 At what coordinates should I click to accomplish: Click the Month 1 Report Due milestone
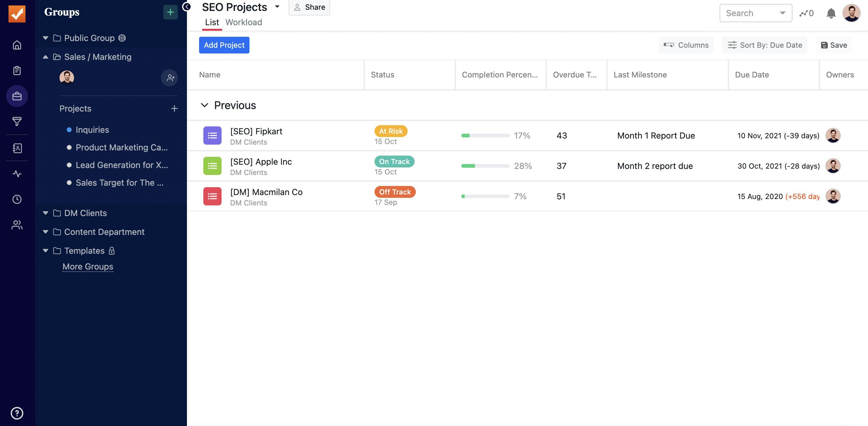(x=656, y=136)
